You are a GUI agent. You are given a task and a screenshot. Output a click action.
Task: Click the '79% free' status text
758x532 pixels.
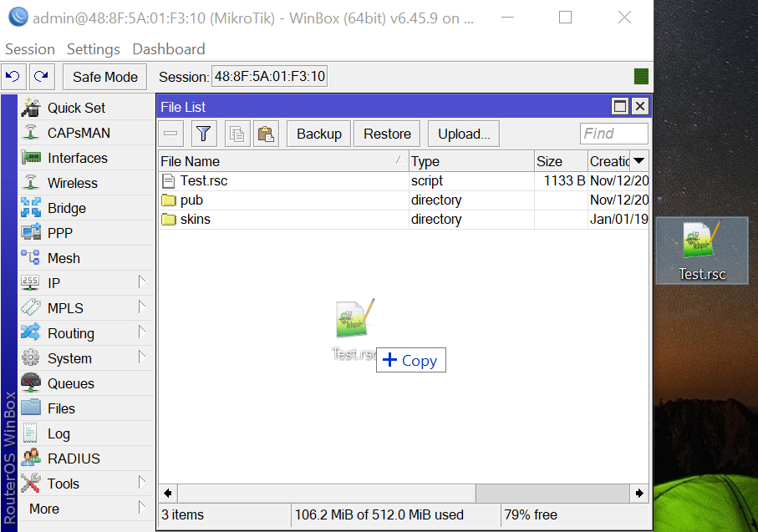coord(531,515)
